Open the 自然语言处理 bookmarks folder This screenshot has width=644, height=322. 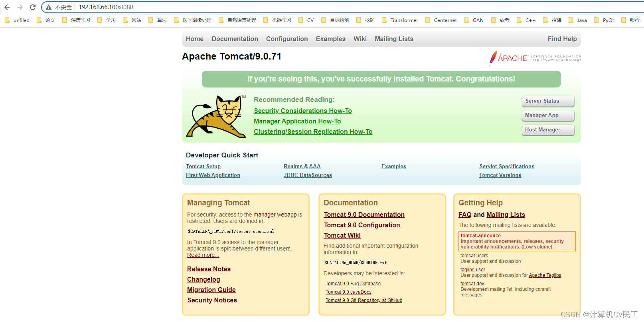[237, 20]
